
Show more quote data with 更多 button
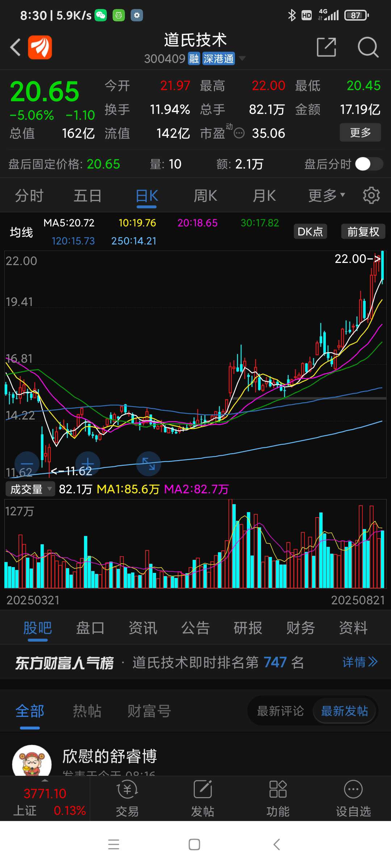click(x=360, y=132)
